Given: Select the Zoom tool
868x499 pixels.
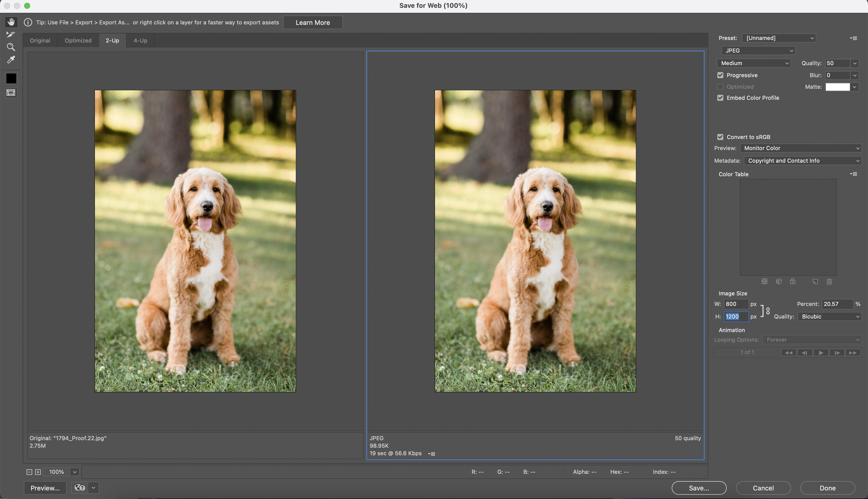Looking at the screenshot, I should click(x=11, y=47).
